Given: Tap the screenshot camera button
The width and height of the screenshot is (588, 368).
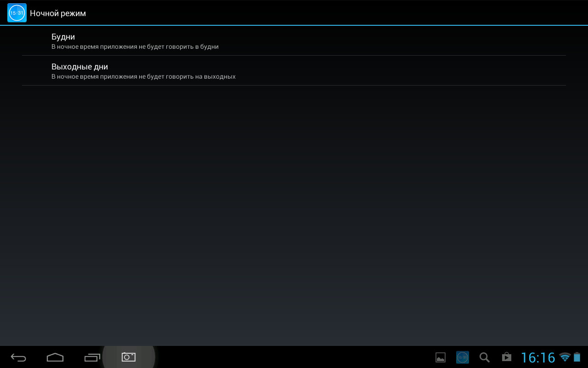Looking at the screenshot, I should [129, 357].
